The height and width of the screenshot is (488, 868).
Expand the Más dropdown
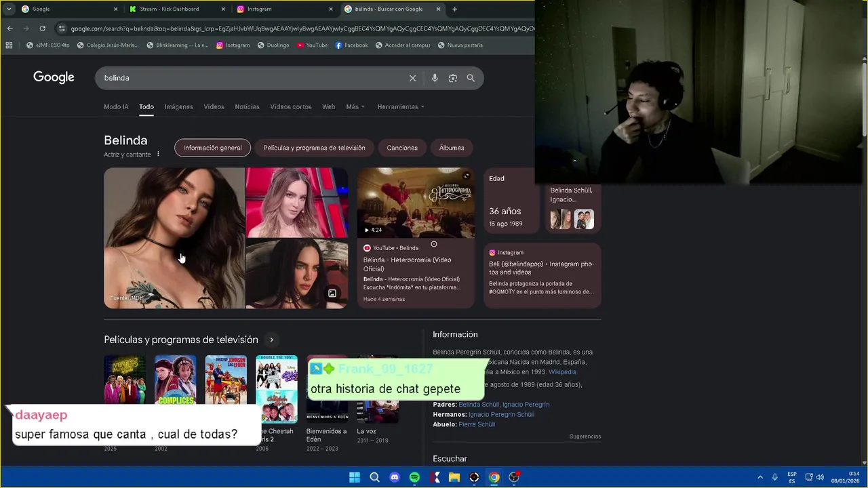pos(355,107)
